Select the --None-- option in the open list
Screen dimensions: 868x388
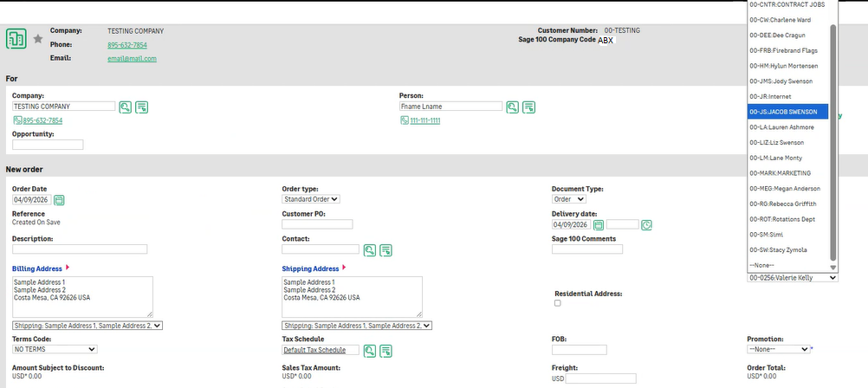pos(762,265)
